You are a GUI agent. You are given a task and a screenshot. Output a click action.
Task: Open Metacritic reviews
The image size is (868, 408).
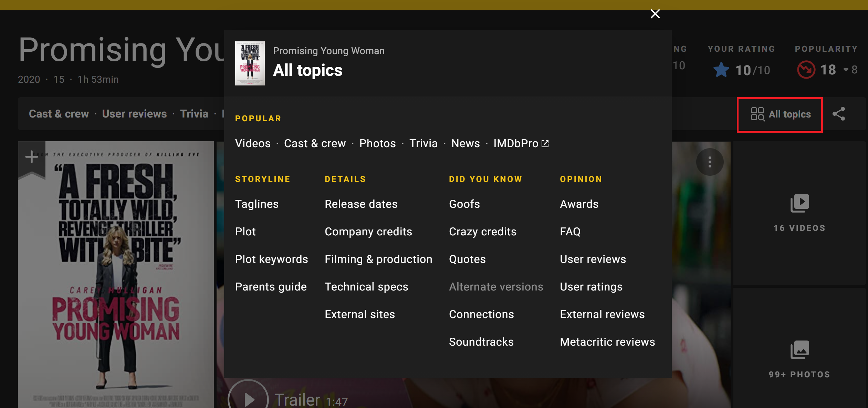[607, 342]
